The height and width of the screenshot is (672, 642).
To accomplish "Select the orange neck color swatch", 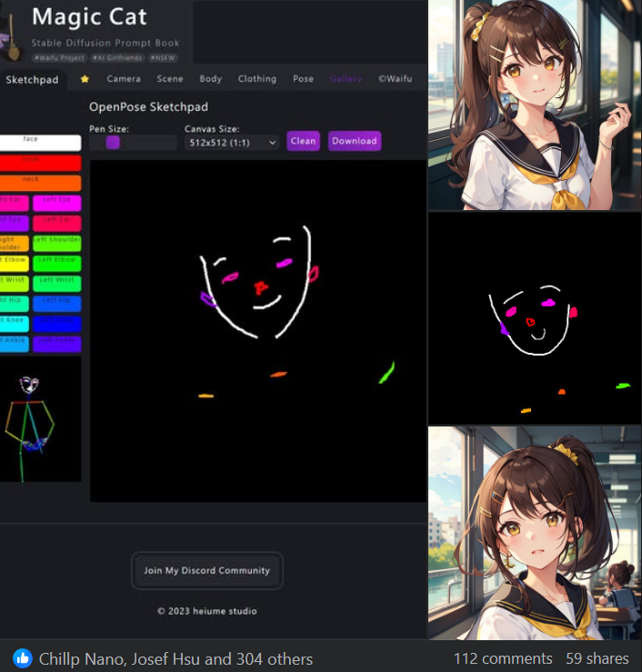I will (x=40, y=183).
